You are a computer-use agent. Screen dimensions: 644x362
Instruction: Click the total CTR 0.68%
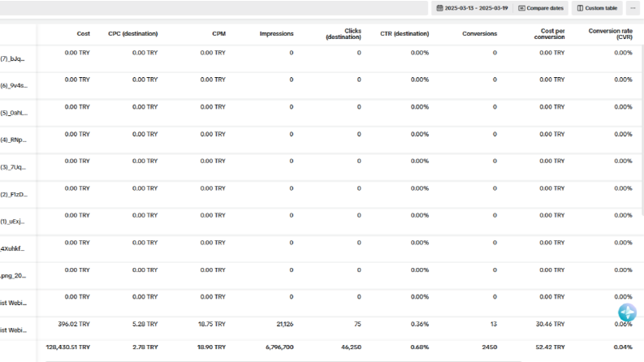coord(420,347)
